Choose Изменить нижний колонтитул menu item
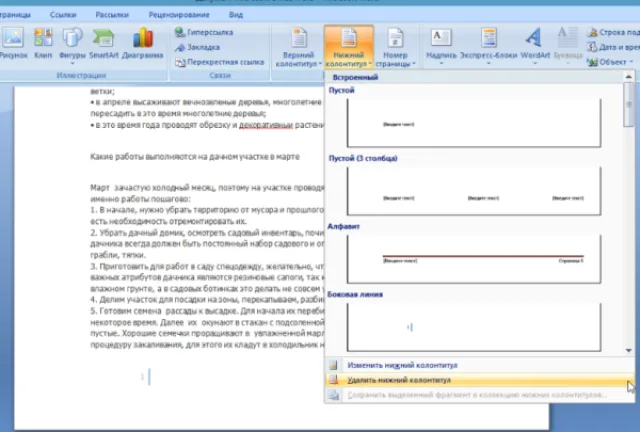Viewport: 640px width, 432px height. 479,365
